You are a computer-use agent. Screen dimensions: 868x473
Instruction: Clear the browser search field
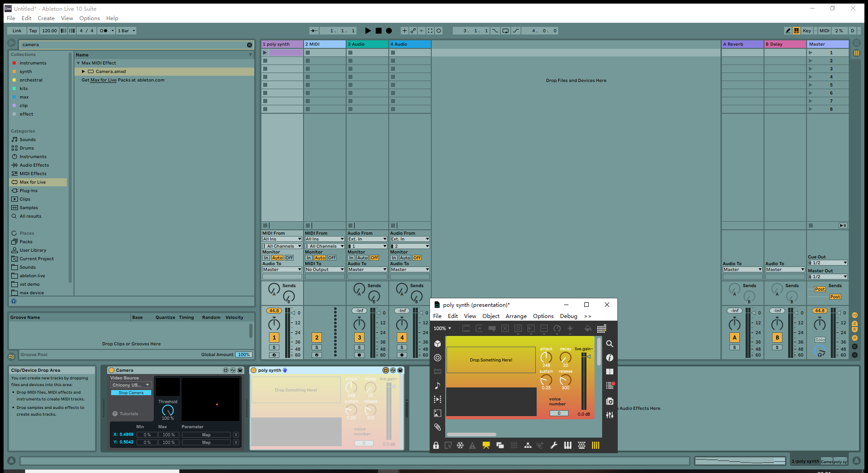point(249,45)
